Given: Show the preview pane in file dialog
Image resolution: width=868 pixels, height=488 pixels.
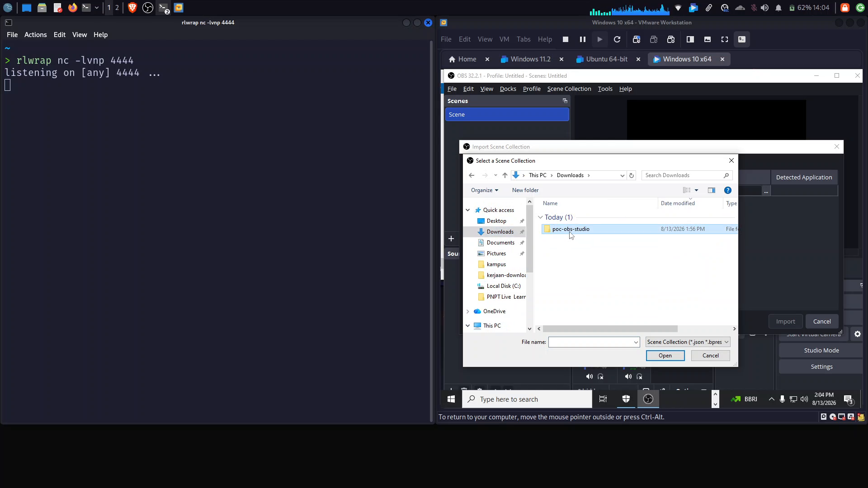Looking at the screenshot, I should click(x=711, y=190).
